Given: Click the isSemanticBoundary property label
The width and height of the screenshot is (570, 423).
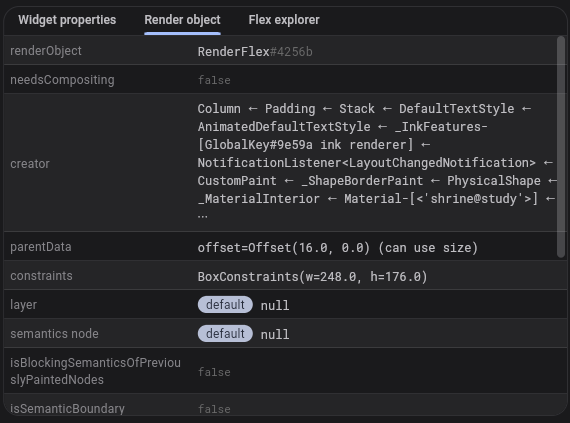Looking at the screenshot, I should [x=67, y=408].
